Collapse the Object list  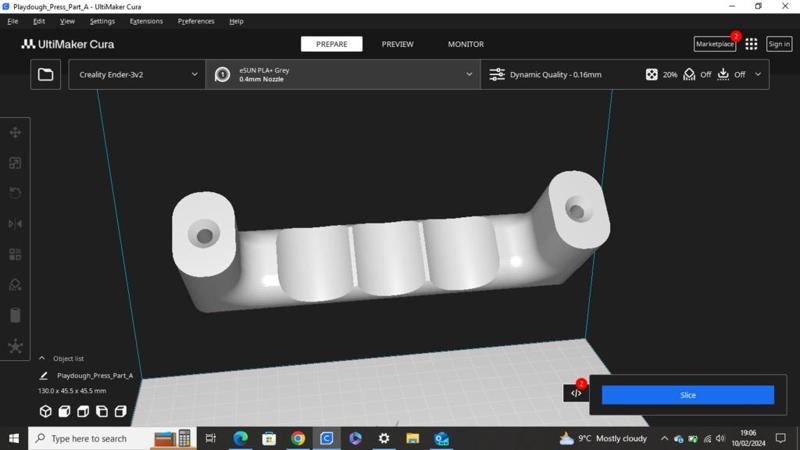[42, 359]
